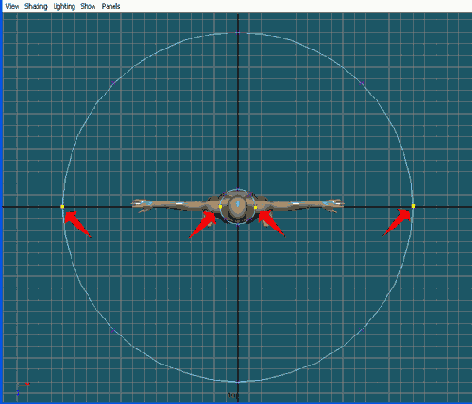Open the Show menu
The image size is (472, 404).
(x=88, y=6)
